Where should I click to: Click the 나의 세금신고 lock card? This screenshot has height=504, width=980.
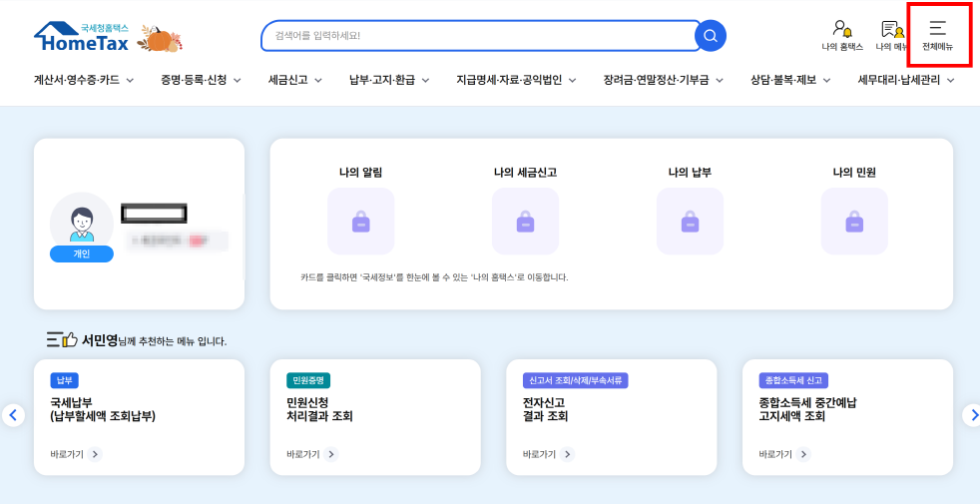(x=525, y=221)
